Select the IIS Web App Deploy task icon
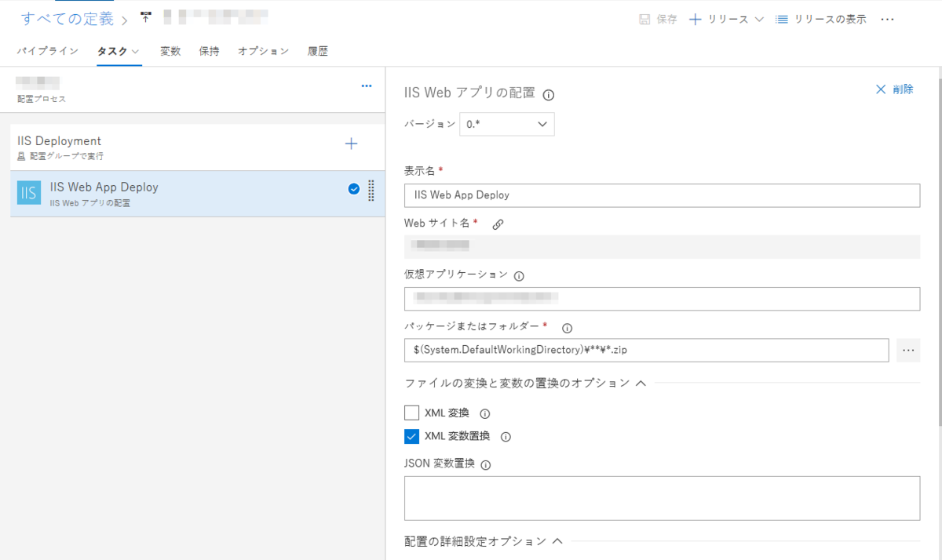Screen dimensions: 942x560 pyautogui.click(x=28, y=191)
